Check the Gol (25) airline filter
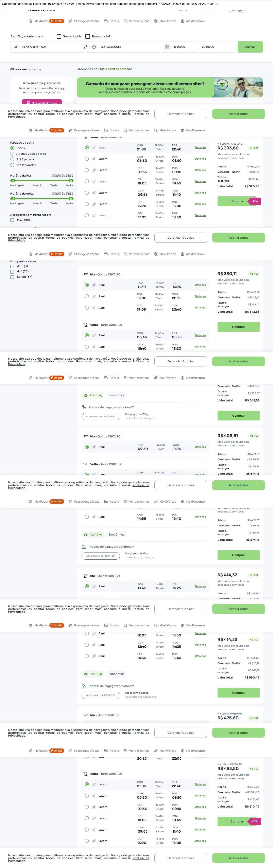Viewport: 273px width, 868px height. [12, 272]
